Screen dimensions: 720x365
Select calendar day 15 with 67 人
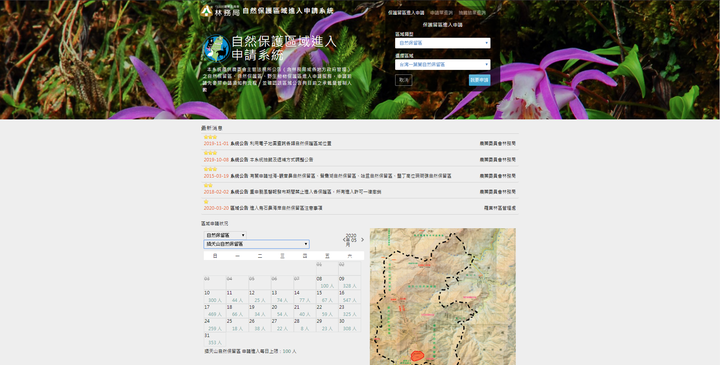[327, 297]
